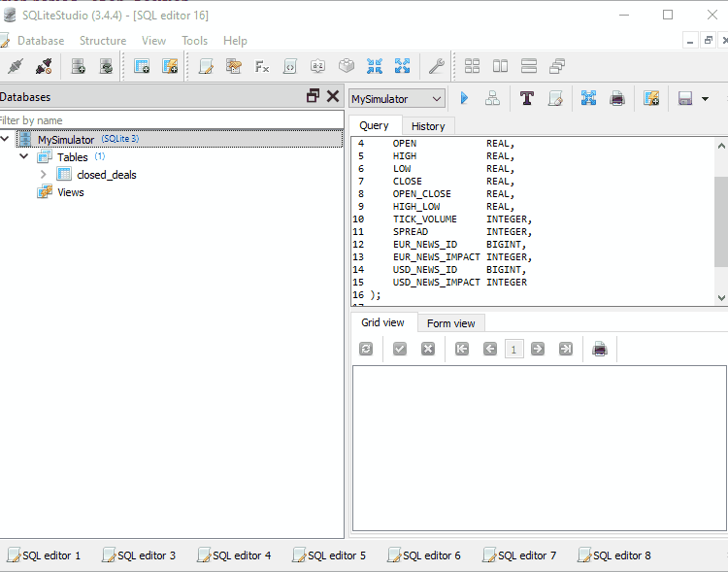The width and height of the screenshot is (728, 572).
Task: Go to the last results page
Action: click(566, 349)
